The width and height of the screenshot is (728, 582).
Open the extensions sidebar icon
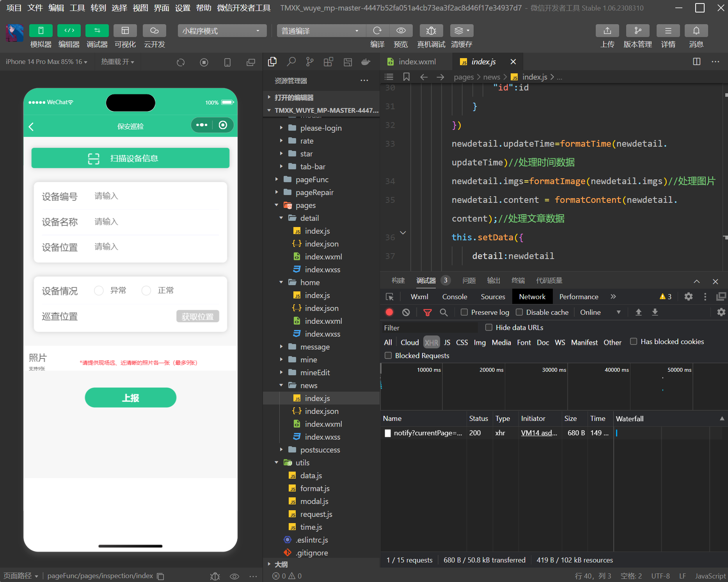tap(328, 62)
